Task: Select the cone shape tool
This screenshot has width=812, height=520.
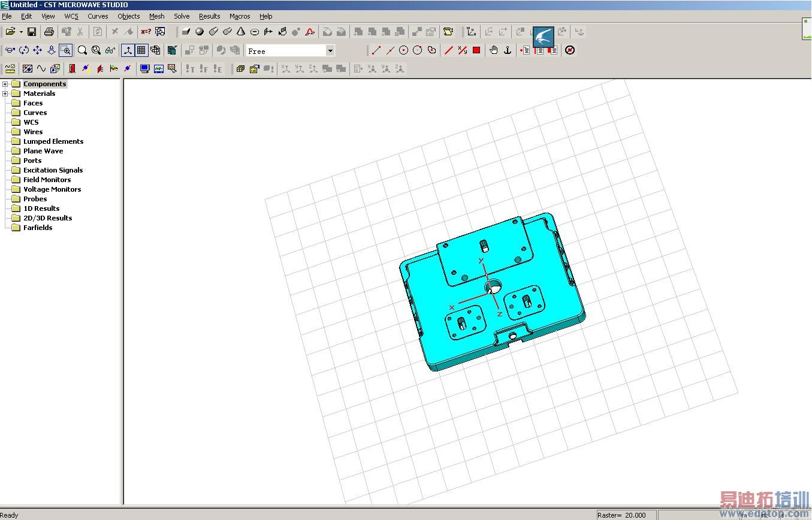Action: [241, 32]
